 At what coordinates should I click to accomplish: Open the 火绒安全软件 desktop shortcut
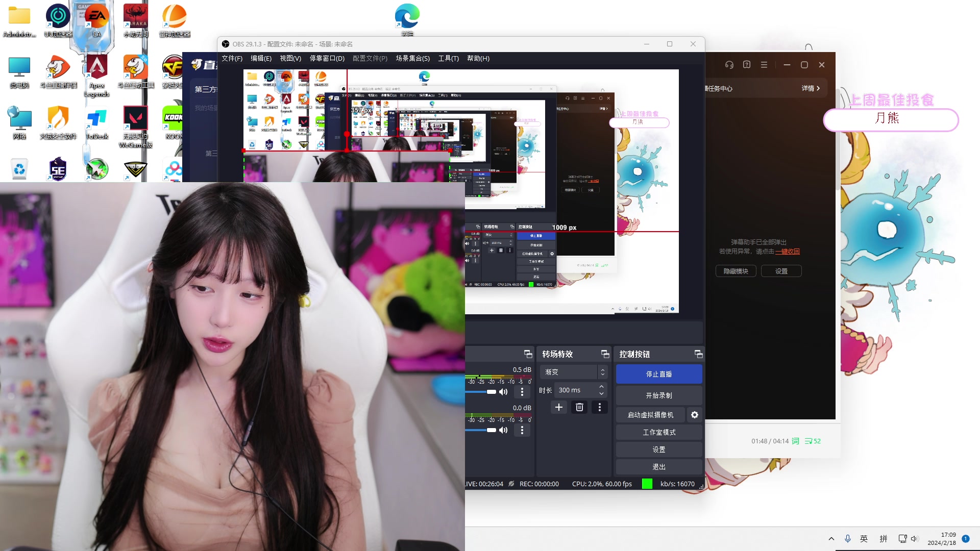click(58, 122)
